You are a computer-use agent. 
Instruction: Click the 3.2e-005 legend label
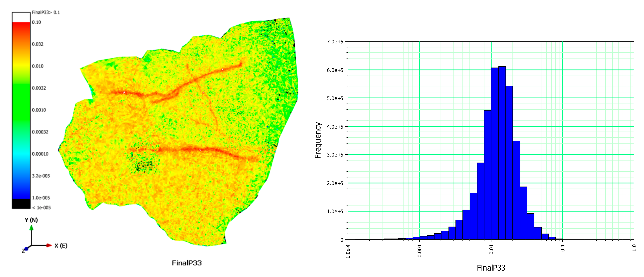(41, 176)
